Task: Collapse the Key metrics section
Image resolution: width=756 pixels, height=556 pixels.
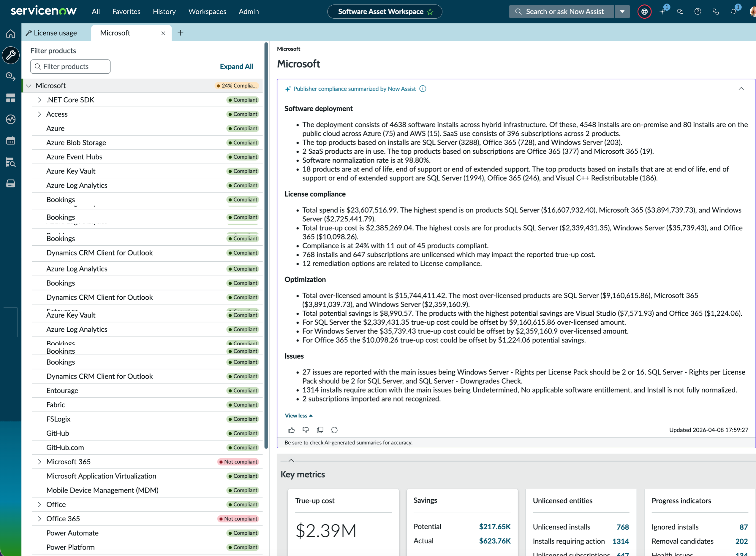Action: coord(291,460)
